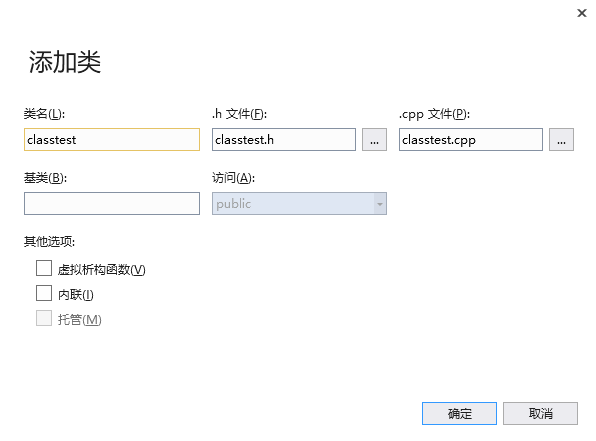Enable the 虚拟析构函数(V) checkbox
The width and height of the screenshot is (596, 441).
click(44, 268)
